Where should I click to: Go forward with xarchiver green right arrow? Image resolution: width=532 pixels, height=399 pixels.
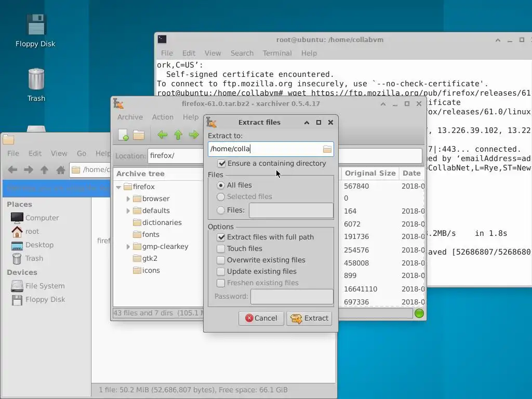pos(194,135)
